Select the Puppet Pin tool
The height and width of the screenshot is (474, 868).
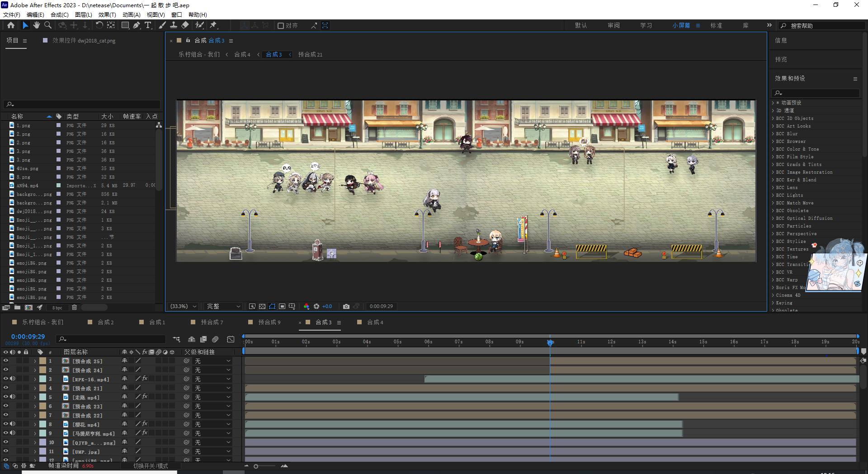[213, 25]
